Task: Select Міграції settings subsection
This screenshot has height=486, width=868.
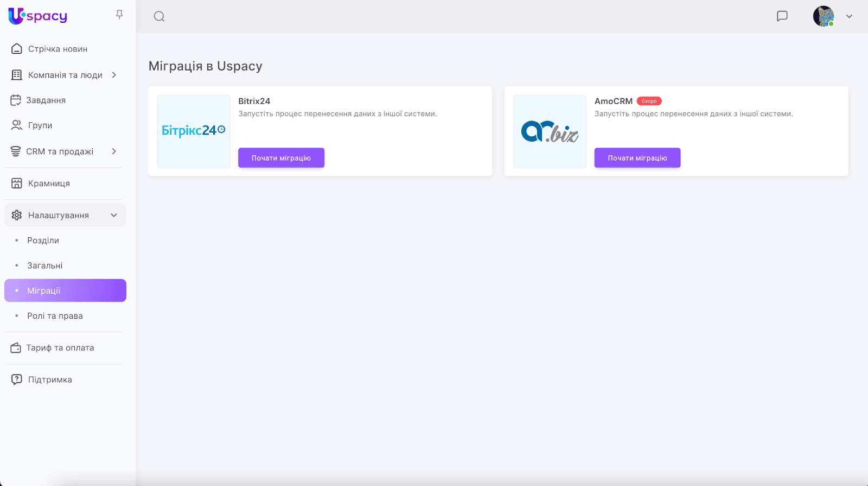Action: [x=65, y=291]
